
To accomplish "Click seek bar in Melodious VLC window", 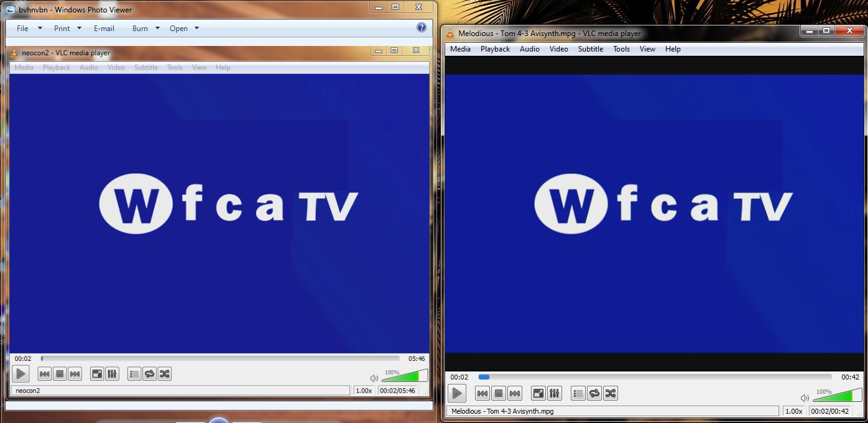I will [655, 377].
